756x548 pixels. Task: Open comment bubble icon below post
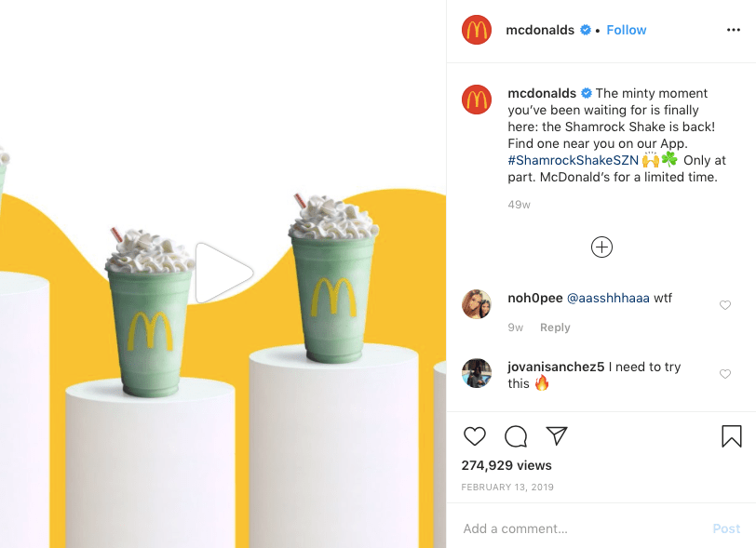[x=516, y=436]
